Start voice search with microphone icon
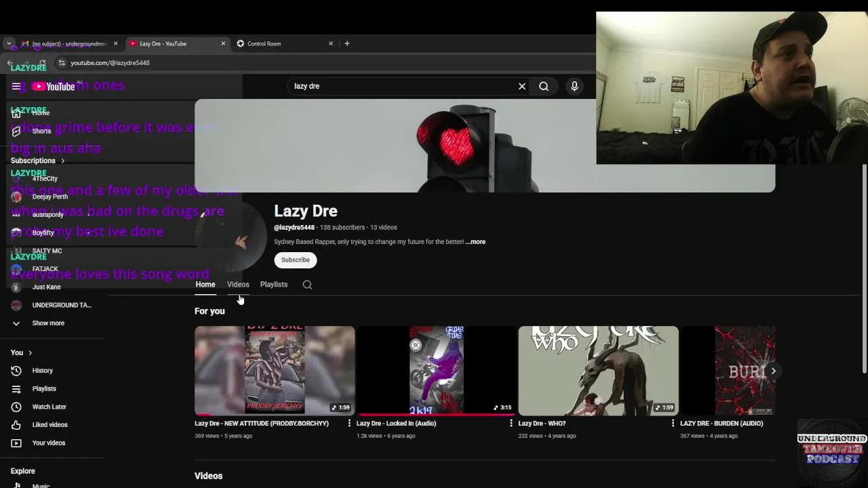Screen dimensions: 868x488 574,86
